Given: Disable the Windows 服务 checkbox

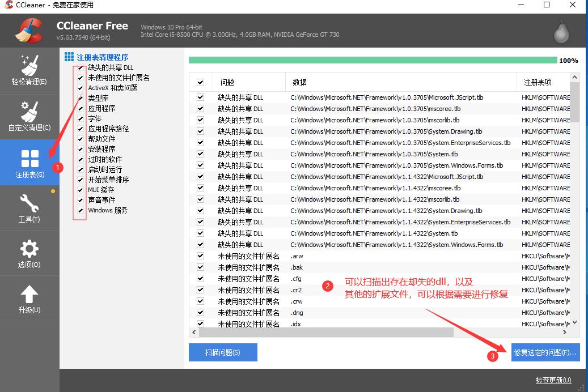Looking at the screenshot, I should coord(79,210).
